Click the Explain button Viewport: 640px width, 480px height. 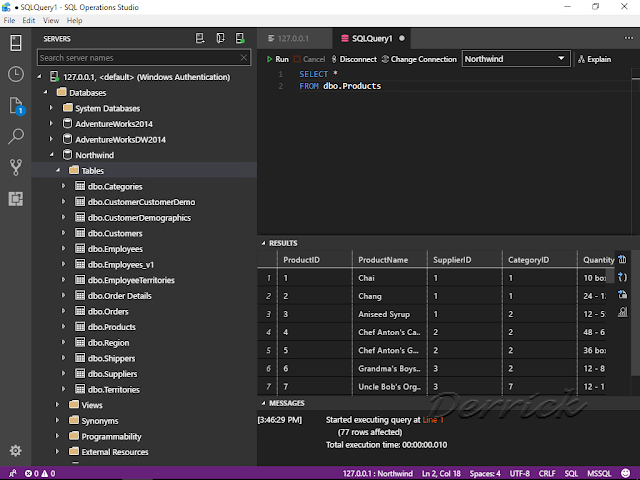(x=595, y=59)
